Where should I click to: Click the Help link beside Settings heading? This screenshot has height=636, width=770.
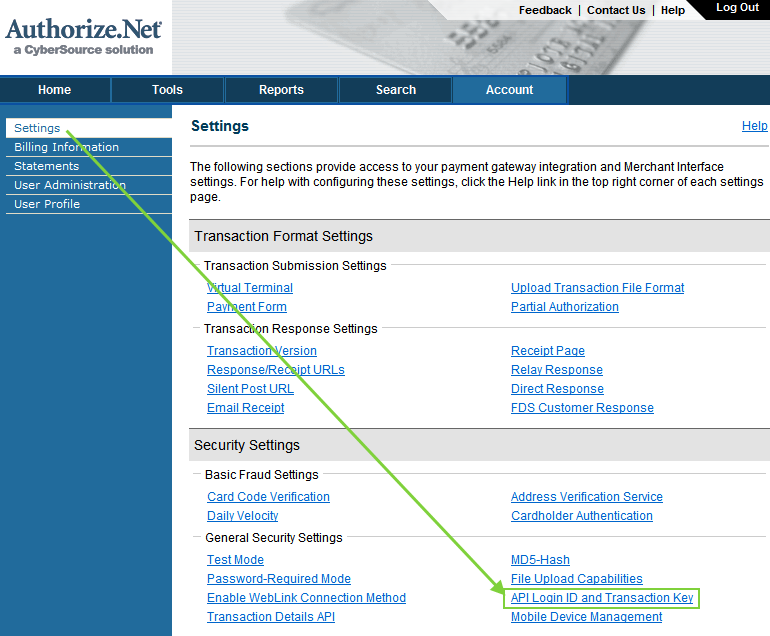pyautogui.click(x=754, y=126)
